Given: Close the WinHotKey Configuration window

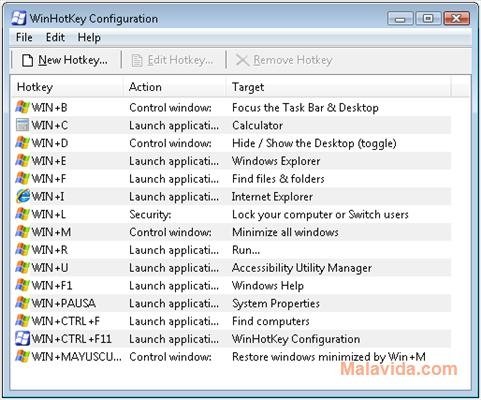Looking at the screenshot, I should 457,18.
